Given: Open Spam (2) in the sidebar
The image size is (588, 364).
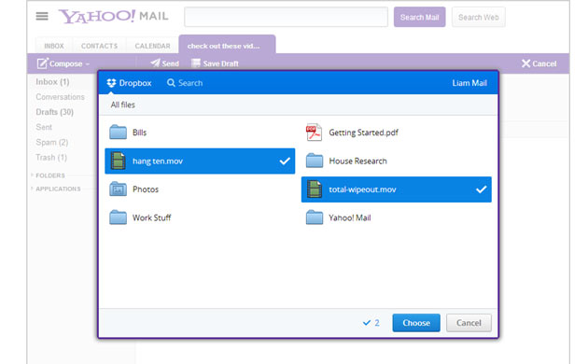Looking at the screenshot, I should point(52,142).
